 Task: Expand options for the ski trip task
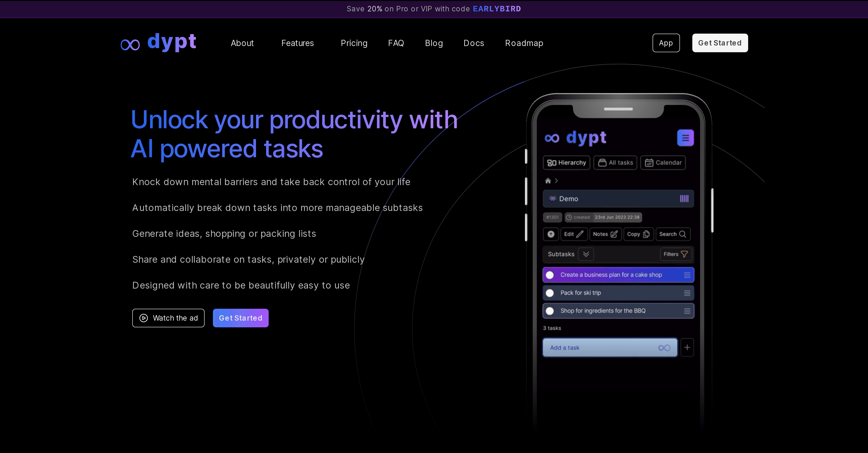[x=687, y=293]
